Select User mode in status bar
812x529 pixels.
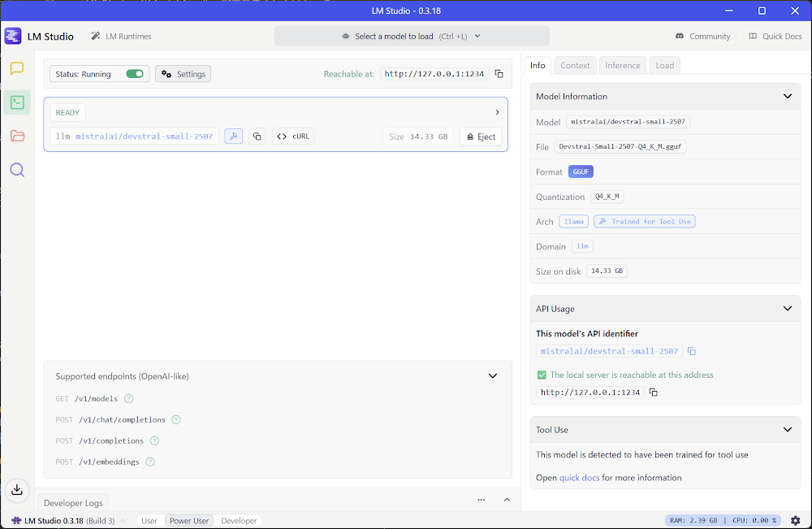(x=149, y=521)
